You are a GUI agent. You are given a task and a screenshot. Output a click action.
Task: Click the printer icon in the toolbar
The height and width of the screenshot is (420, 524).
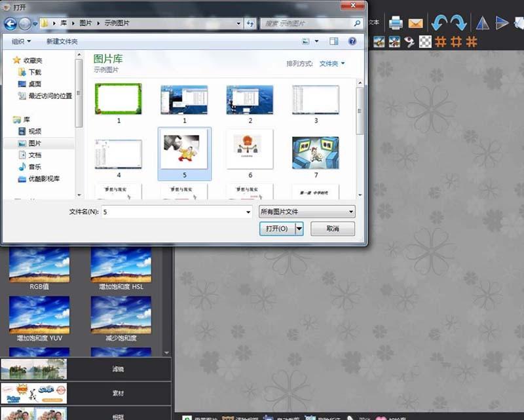click(396, 24)
